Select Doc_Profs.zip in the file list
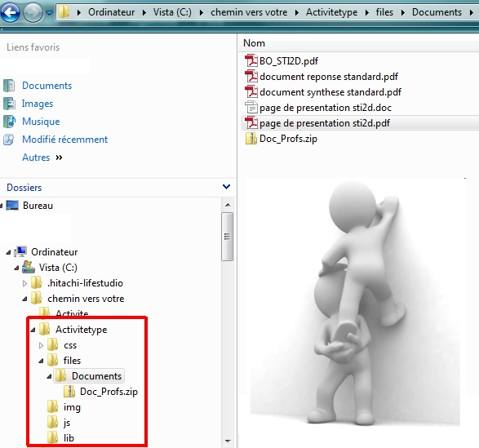479x448 pixels. [x=288, y=139]
